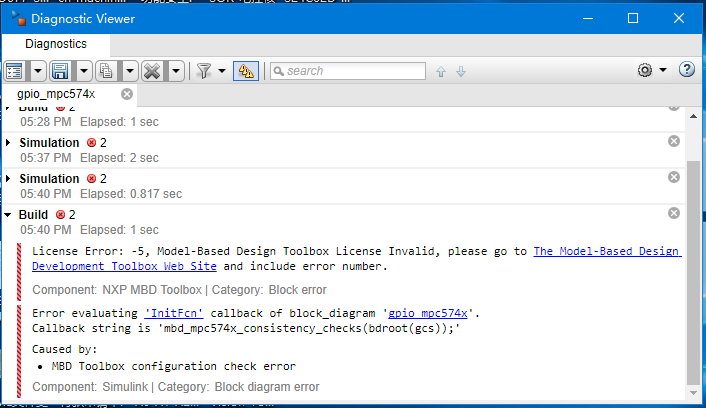Screen dimensions: 706x408
Task: Click the Save diagnostics floppy icon
Action: 60,71
